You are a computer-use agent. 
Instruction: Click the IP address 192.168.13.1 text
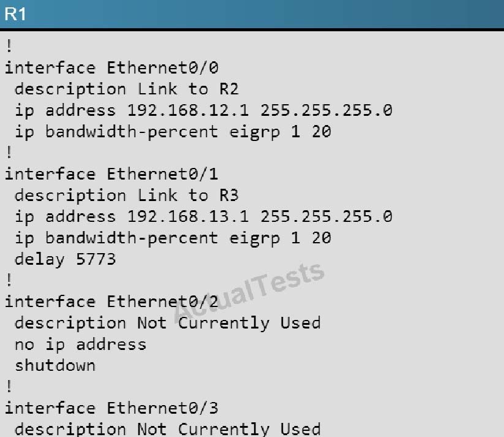(x=188, y=216)
